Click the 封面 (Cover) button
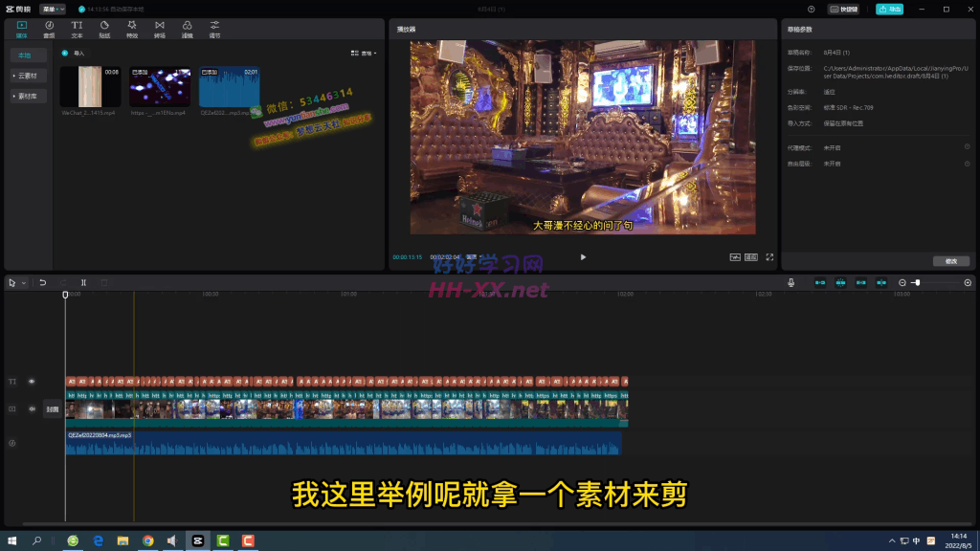 tap(53, 409)
